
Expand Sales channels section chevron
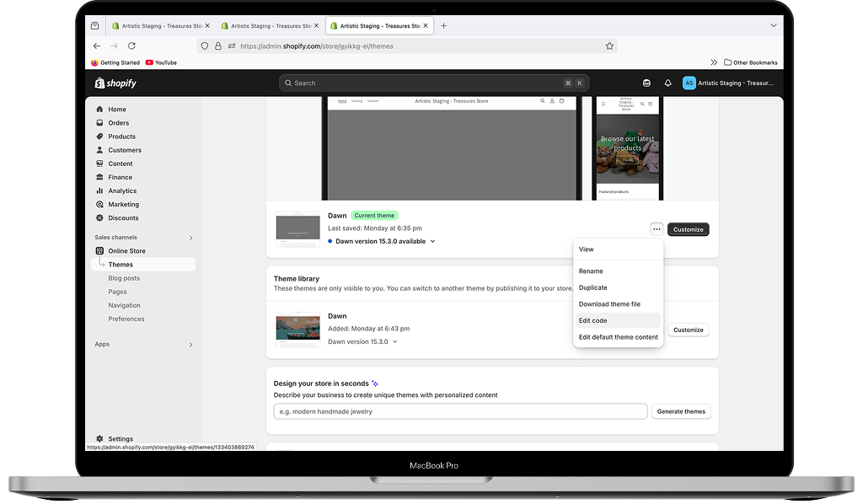(191, 239)
